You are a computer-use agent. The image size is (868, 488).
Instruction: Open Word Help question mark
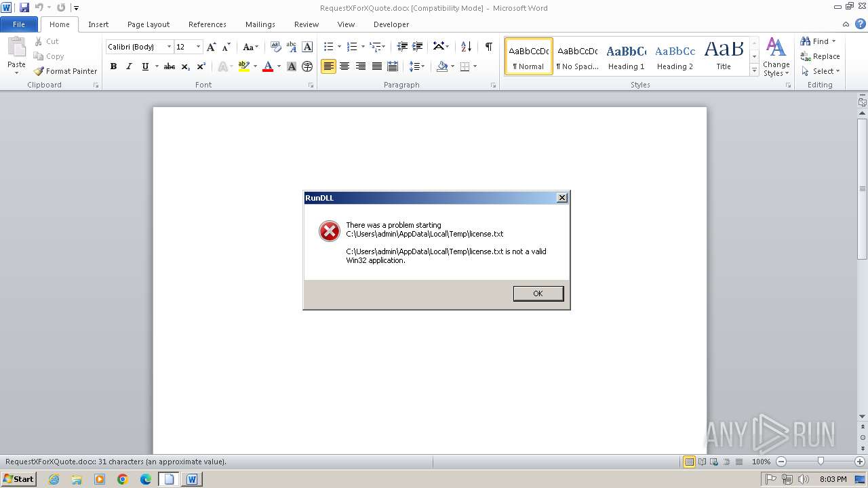(x=861, y=24)
